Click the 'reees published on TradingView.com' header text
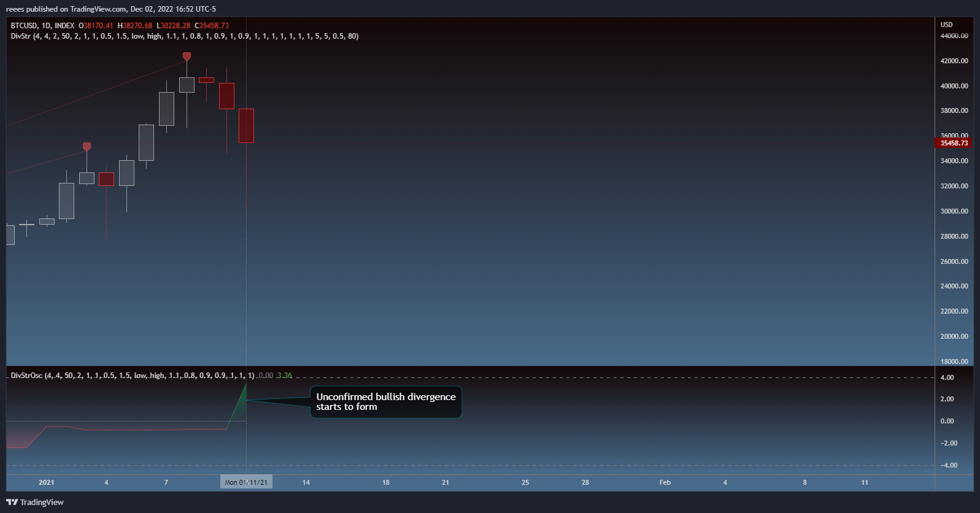 pyautogui.click(x=67, y=9)
